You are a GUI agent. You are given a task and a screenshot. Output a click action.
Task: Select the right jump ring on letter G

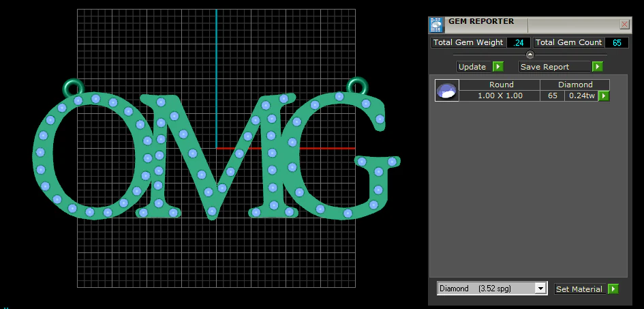coord(357,85)
